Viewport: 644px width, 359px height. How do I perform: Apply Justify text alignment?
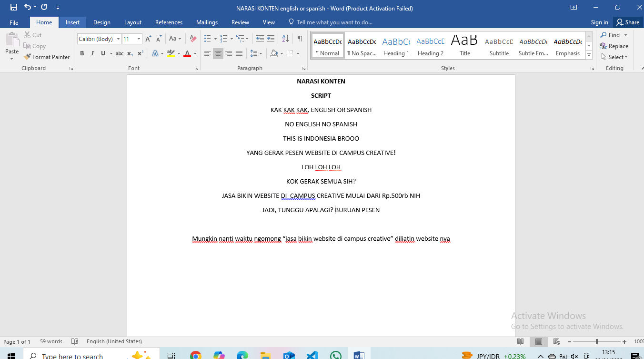coord(239,53)
